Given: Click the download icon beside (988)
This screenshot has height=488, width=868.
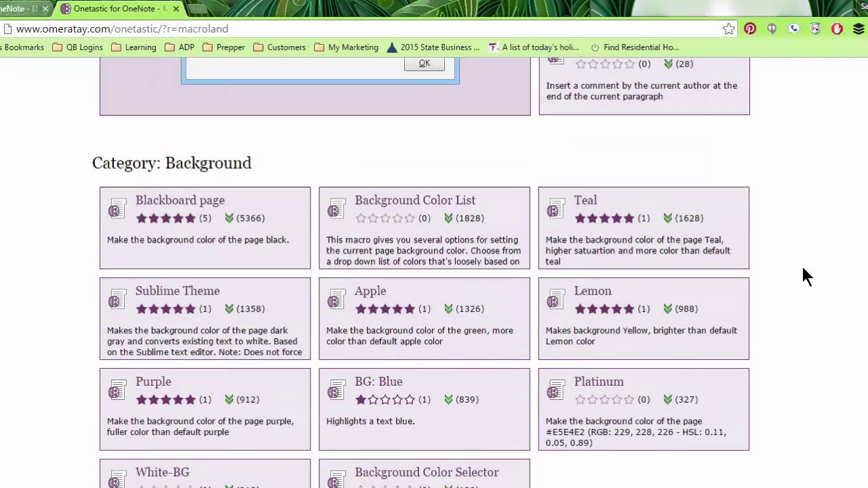Looking at the screenshot, I should 668,309.
